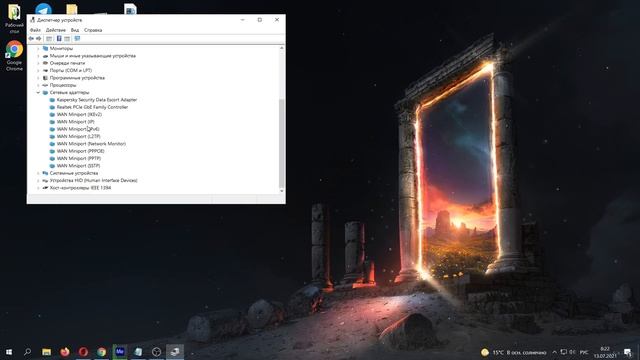Expand the Мониторы category
Image resolution: width=640 pixels, height=360 pixels.
[38, 49]
